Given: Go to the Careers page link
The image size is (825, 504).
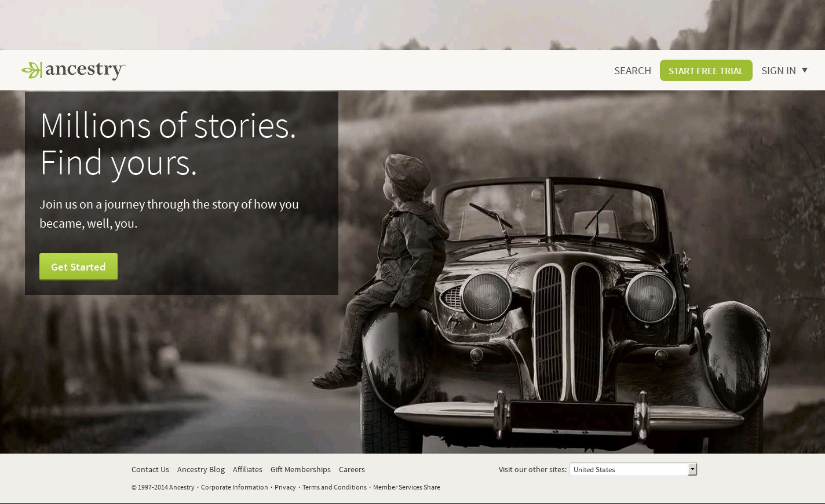Looking at the screenshot, I should 352,469.
